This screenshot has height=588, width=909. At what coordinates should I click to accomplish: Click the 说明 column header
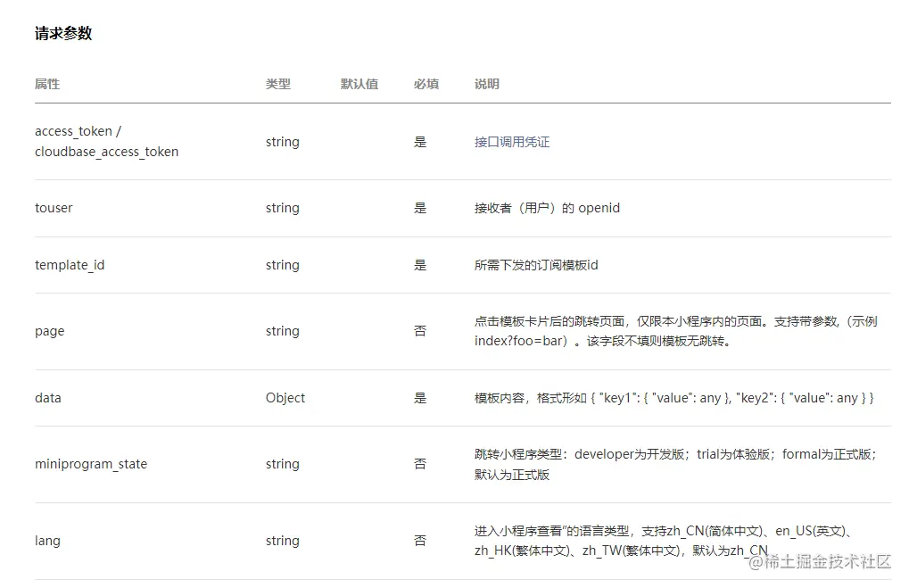pos(487,84)
